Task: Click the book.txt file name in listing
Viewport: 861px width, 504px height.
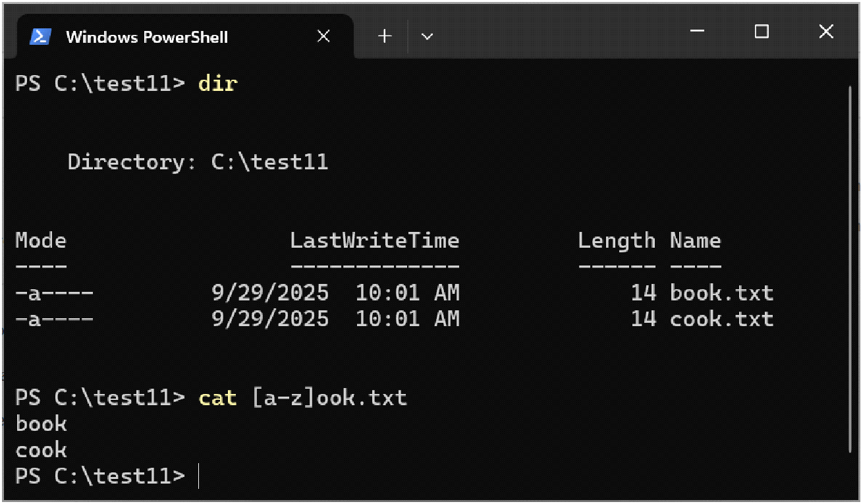Action: point(721,293)
